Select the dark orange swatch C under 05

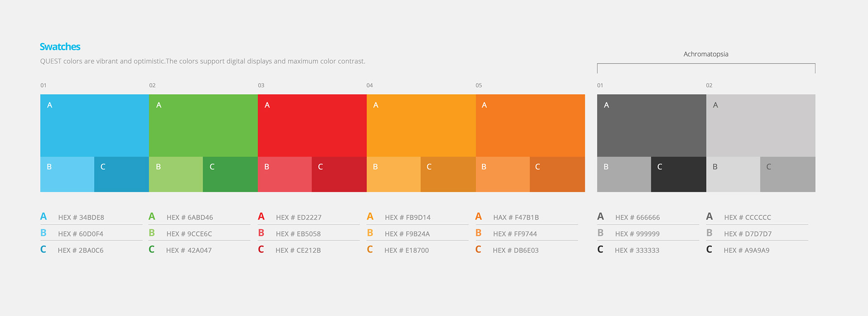click(x=557, y=174)
